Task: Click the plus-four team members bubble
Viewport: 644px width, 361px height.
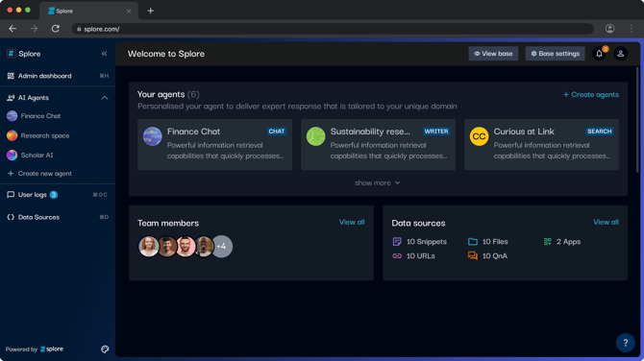Action: (x=222, y=247)
